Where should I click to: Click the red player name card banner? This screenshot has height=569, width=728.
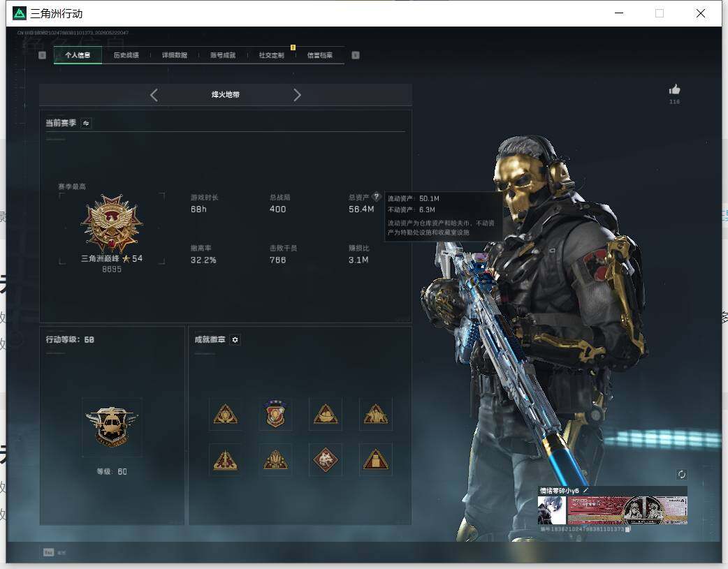(x=627, y=510)
